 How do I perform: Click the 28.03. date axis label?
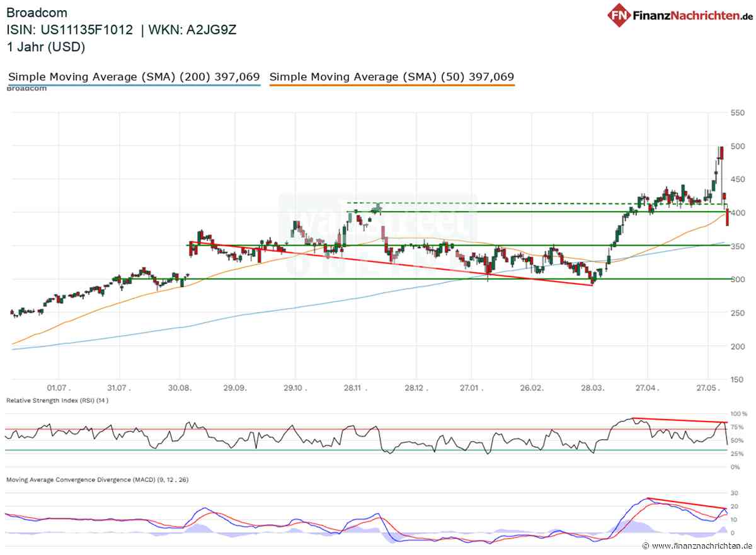592,388
